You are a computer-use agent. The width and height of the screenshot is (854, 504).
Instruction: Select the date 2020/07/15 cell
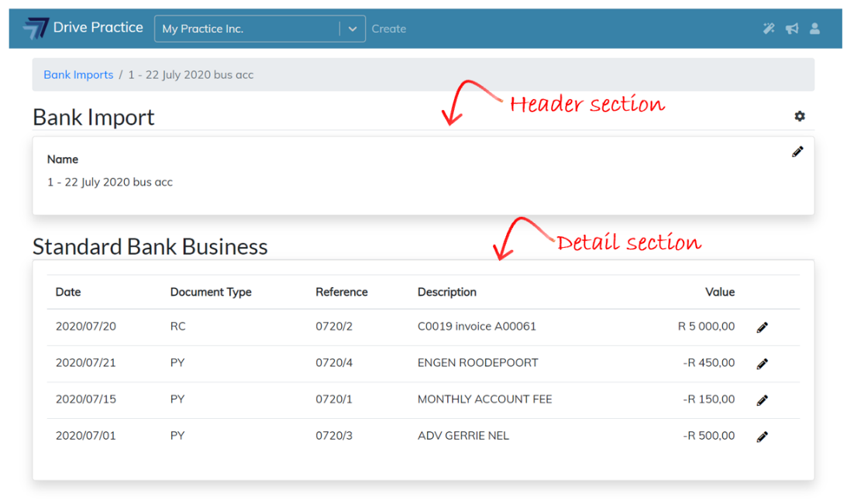[x=85, y=399]
